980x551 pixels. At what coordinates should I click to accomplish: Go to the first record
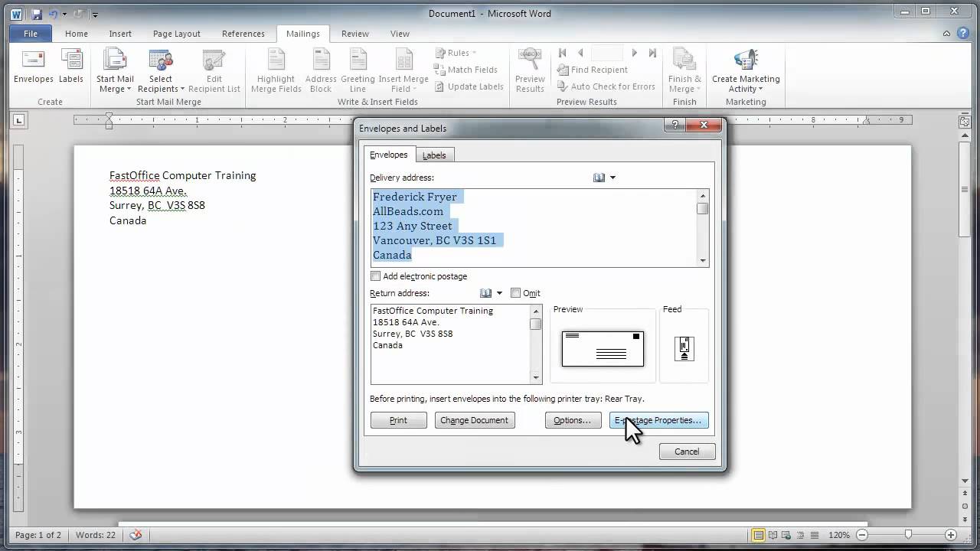tap(563, 53)
